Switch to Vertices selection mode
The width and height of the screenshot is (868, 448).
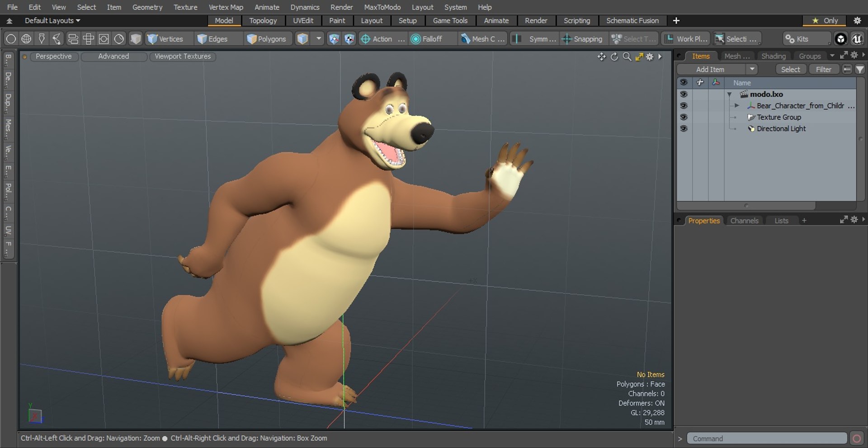coord(166,39)
